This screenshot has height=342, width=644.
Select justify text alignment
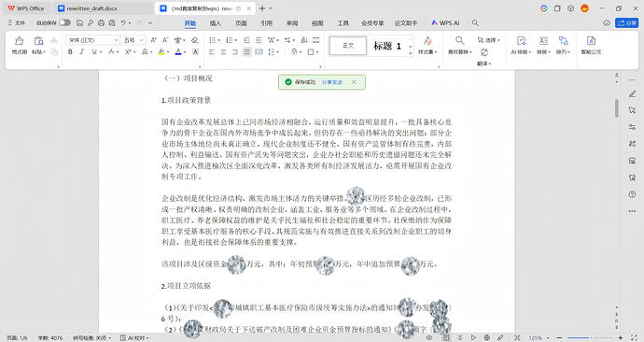pos(246,51)
